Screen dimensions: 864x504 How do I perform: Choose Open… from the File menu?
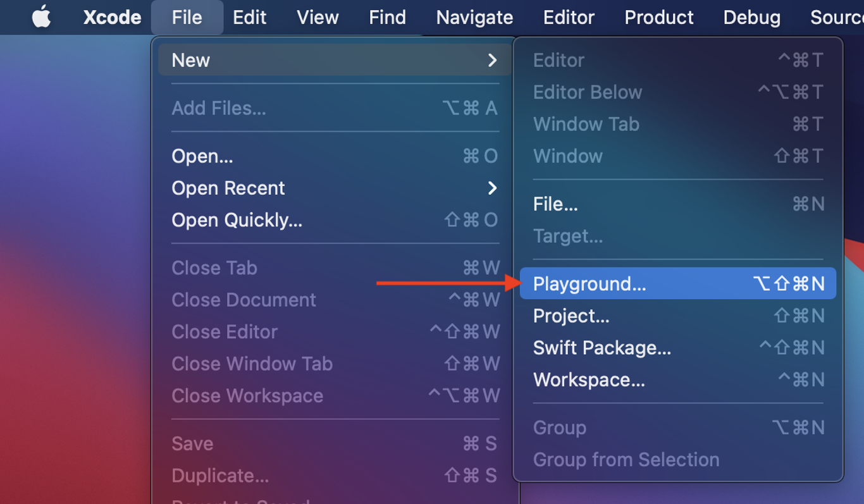click(x=335, y=156)
